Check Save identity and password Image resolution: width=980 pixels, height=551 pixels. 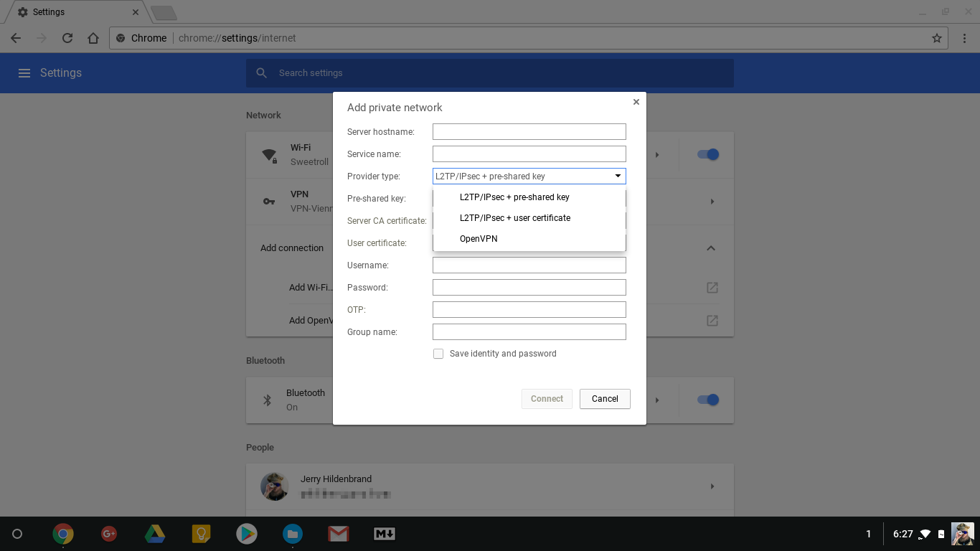coord(438,354)
